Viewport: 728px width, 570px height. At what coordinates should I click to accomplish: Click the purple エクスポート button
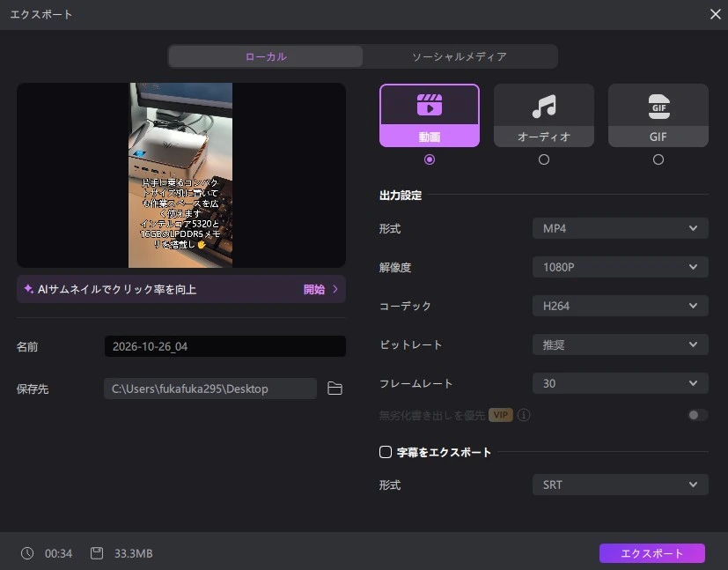652,553
